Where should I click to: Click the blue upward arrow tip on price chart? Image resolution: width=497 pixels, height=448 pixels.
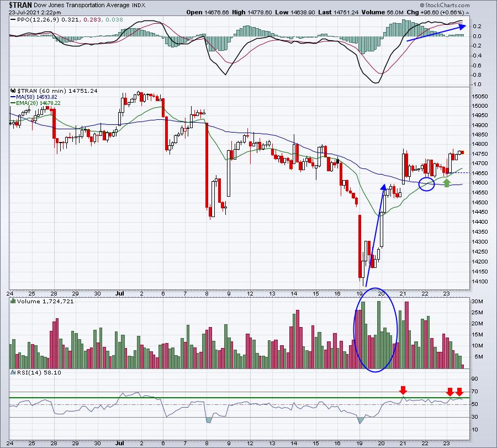coord(384,187)
